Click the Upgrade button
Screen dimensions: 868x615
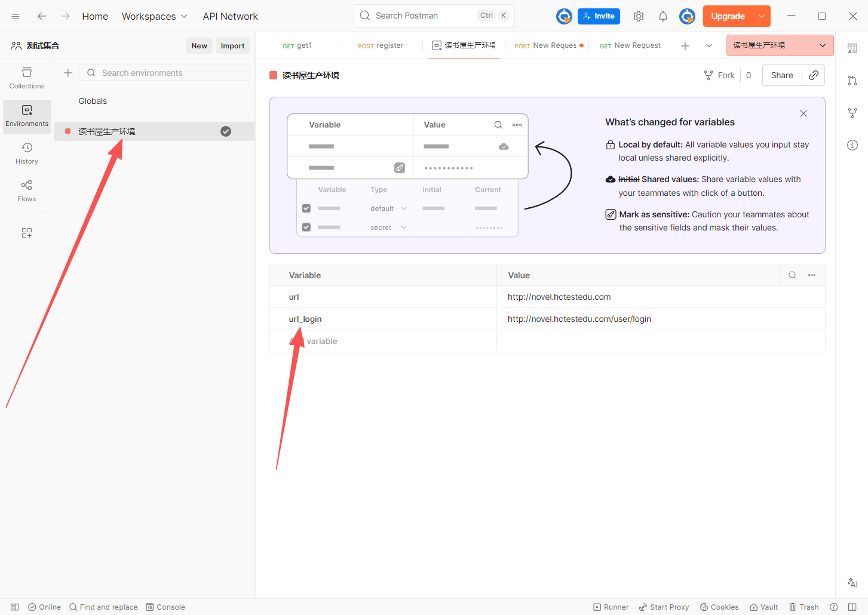coord(728,16)
